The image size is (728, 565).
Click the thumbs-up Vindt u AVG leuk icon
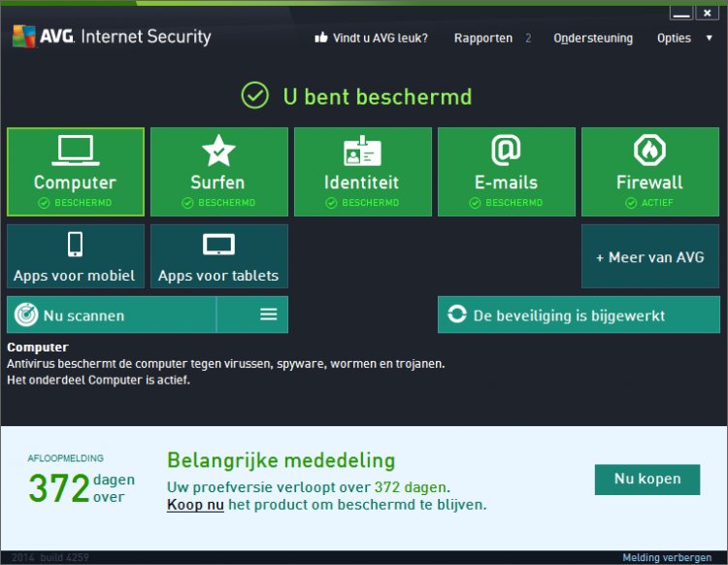(x=321, y=38)
